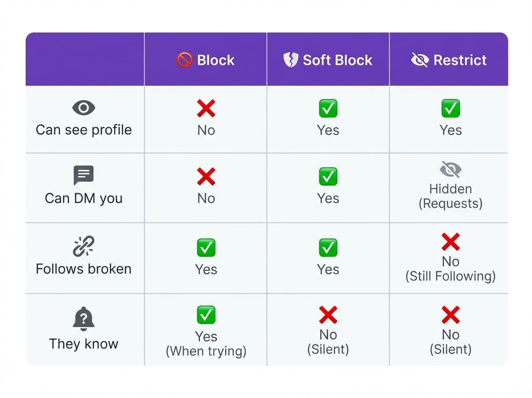Click the crossed-eye icon beside Restrict header

[x=419, y=60]
